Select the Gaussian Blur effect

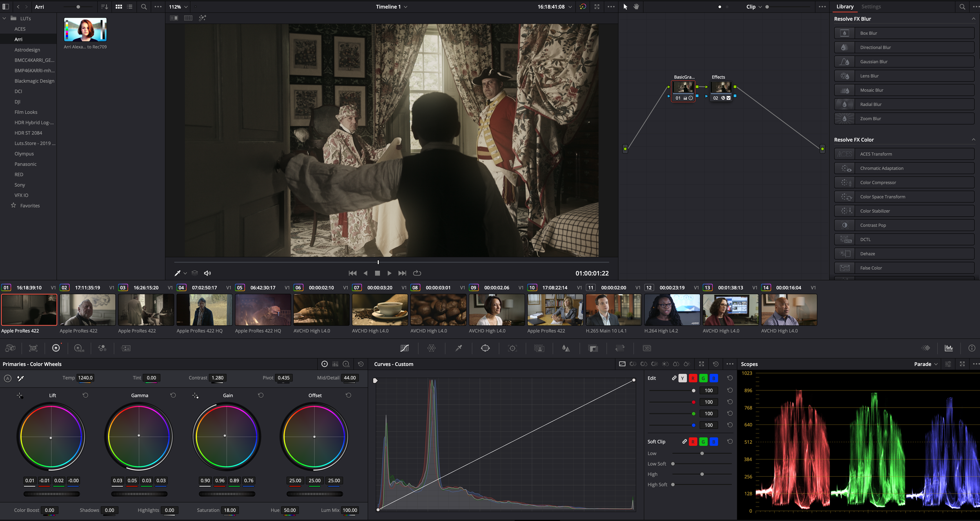coord(904,62)
